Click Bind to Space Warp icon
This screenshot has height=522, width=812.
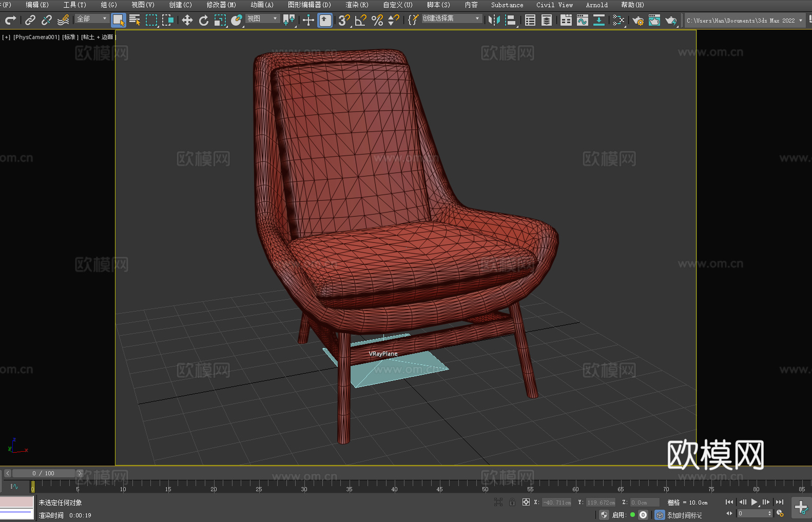63,20
